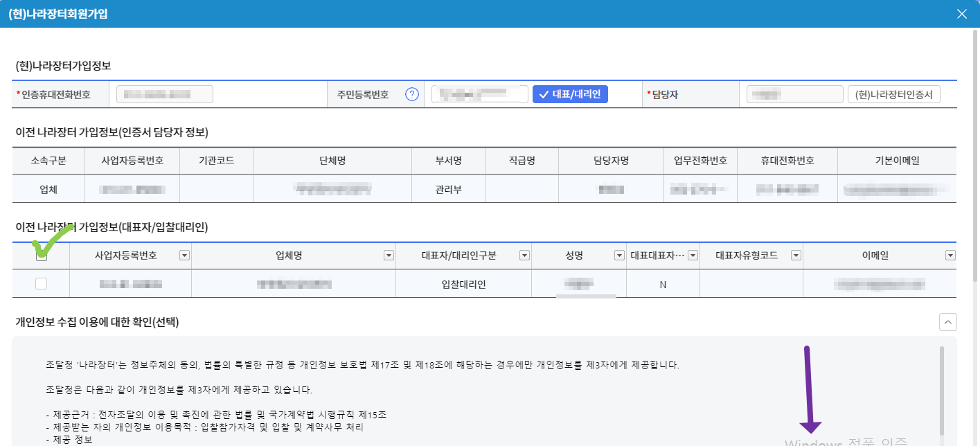The image size is (980, 446).
Task: Click the 대표자유형코드 column header text
Action: point(747,256)
